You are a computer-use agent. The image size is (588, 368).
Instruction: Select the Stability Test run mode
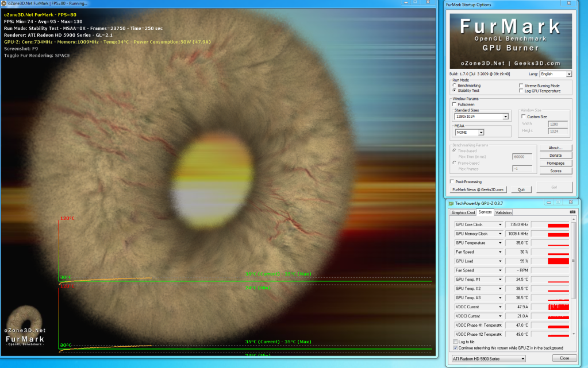pos(455,90)
